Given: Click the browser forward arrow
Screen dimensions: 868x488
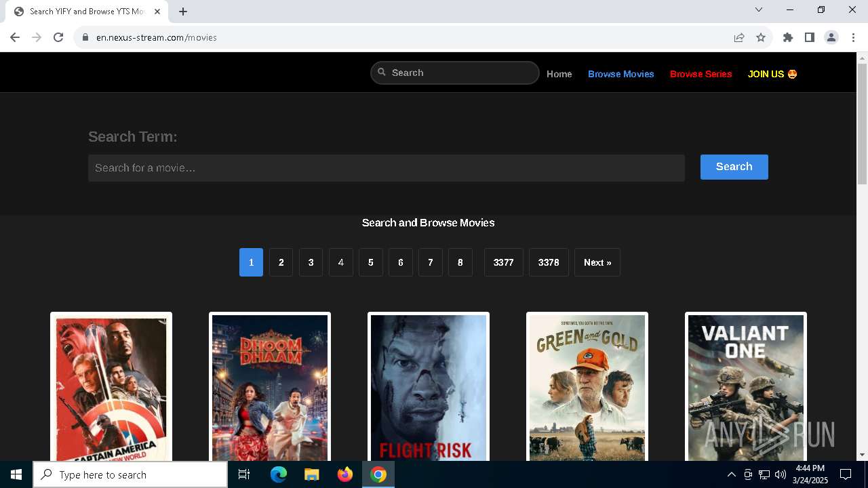Looking at the screenshot, I should coord(37,37).
